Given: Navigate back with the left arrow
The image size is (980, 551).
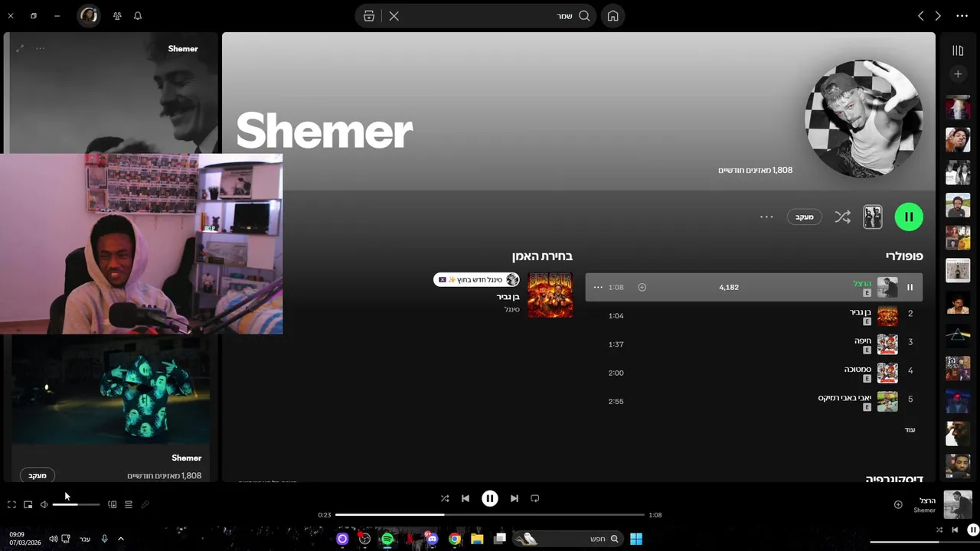Looking at the screenshot, I should 920,16.
